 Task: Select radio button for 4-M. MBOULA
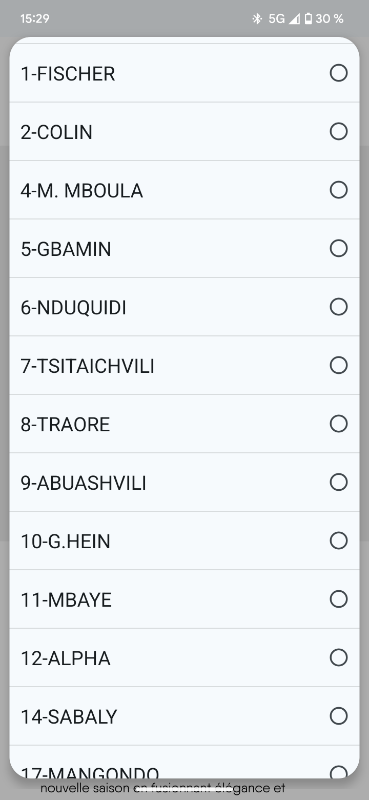click(x=338, y=190)
